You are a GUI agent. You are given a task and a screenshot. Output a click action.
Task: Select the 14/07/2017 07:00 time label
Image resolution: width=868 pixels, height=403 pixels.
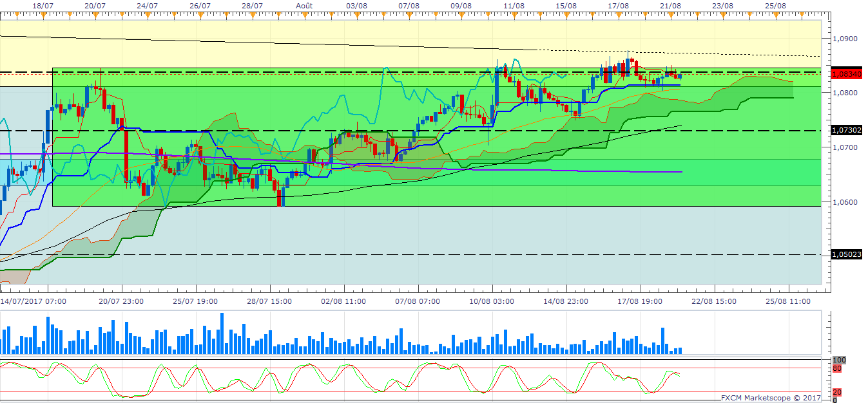coord(32,301)
